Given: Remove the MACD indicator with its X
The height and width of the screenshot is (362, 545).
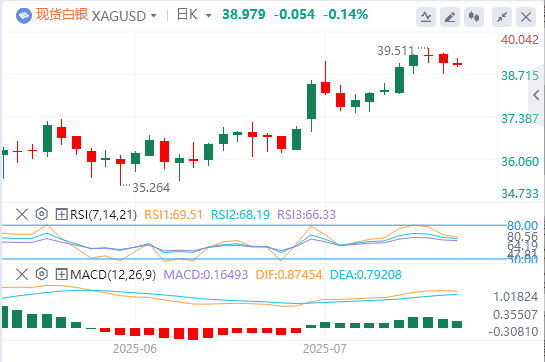Looking at the screenshot, I should (x=22, y=274).
